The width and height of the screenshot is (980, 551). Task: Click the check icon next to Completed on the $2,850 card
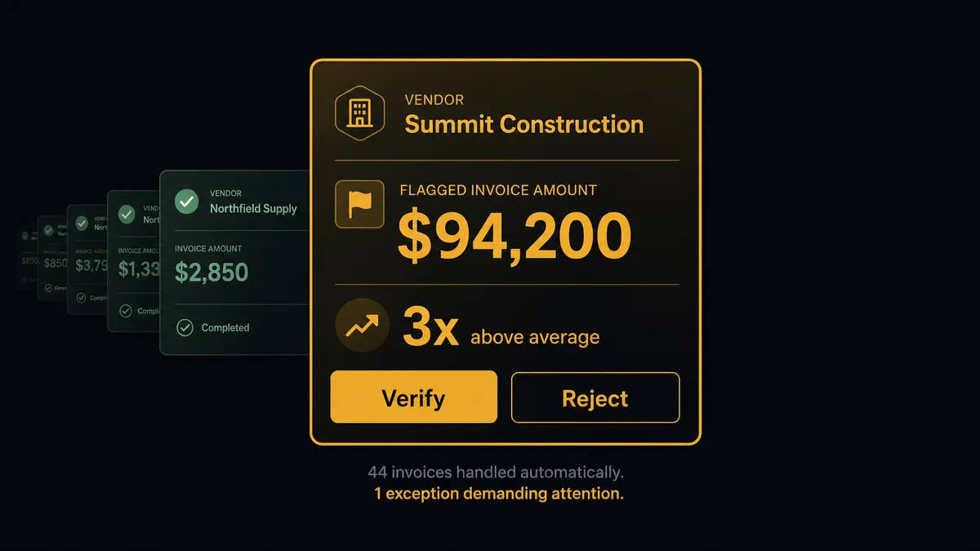[186, 327]
